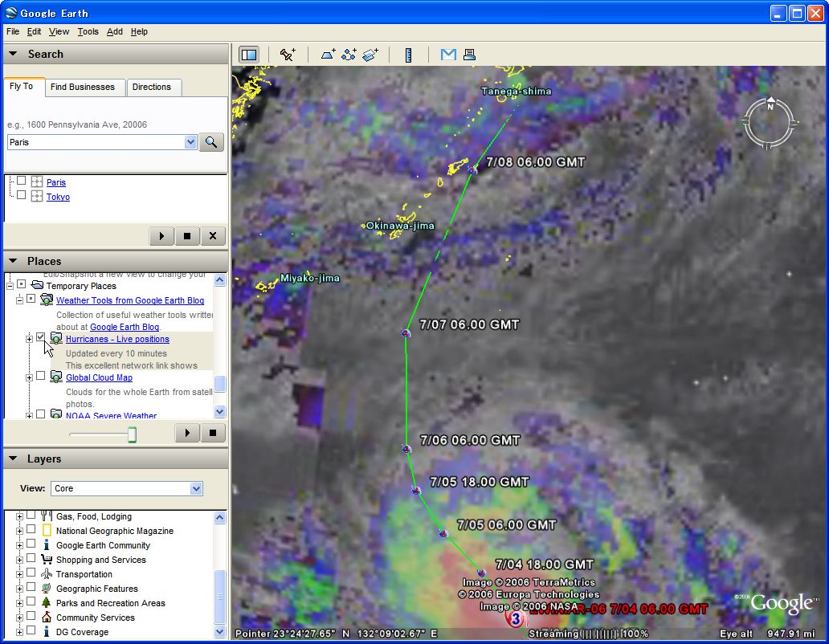
Task: Adjust the Places opacity slider handle
Action: point(133,434)
